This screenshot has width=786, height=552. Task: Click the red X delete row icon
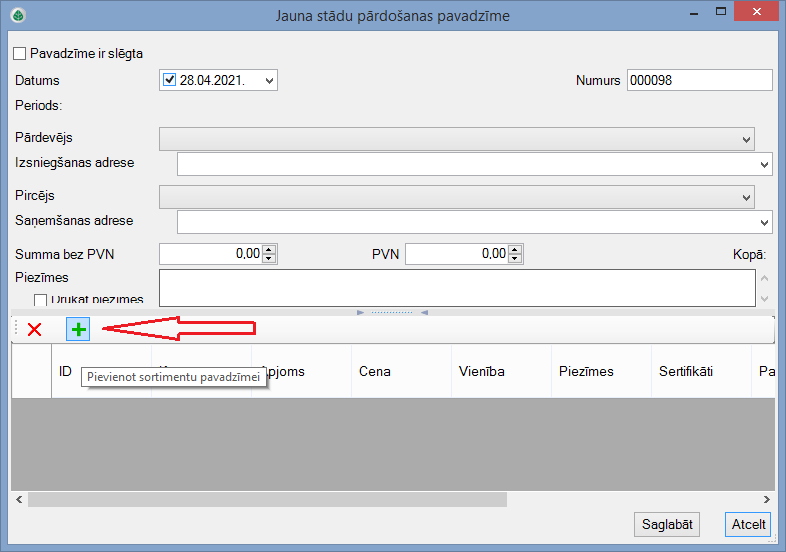pos(35,329)
